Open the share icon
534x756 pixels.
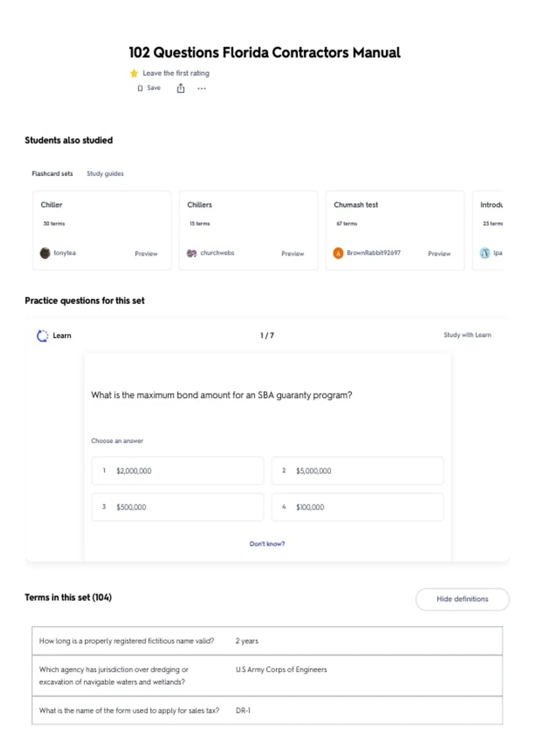click(x=181, y=88)
